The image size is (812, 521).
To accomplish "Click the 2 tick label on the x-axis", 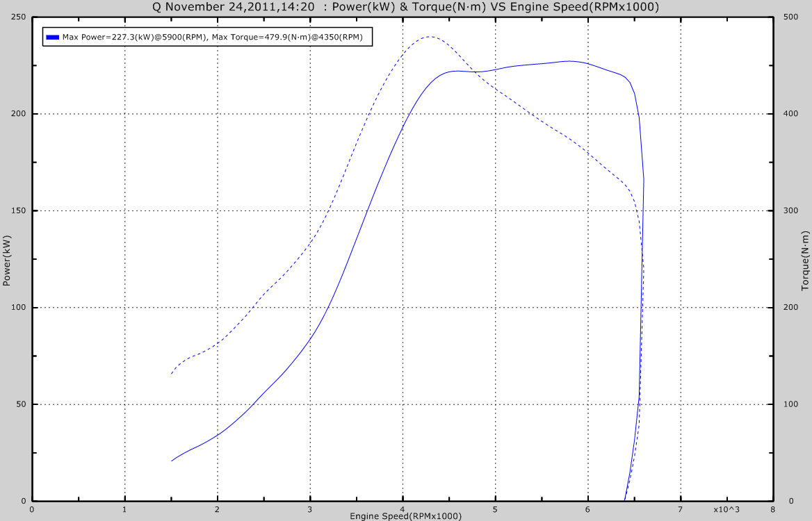I will click(x=218, y=508).
